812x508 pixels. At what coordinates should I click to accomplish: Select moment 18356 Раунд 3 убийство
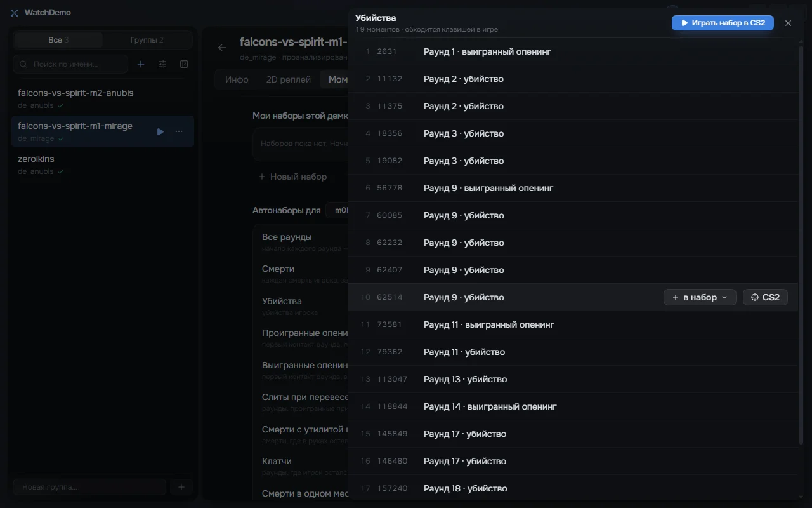(x=573, y=133)
